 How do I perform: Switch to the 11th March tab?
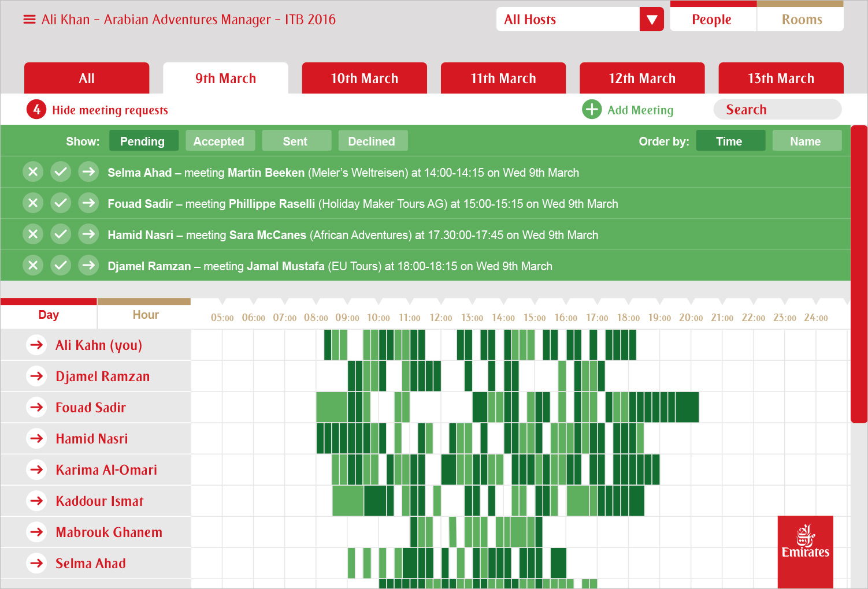click(503, 79)
